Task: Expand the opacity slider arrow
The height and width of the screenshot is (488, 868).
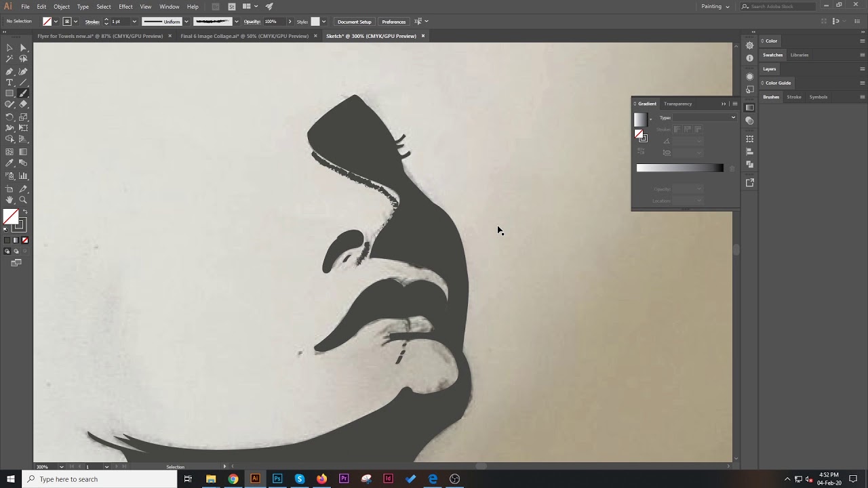Action: point(290,22)
